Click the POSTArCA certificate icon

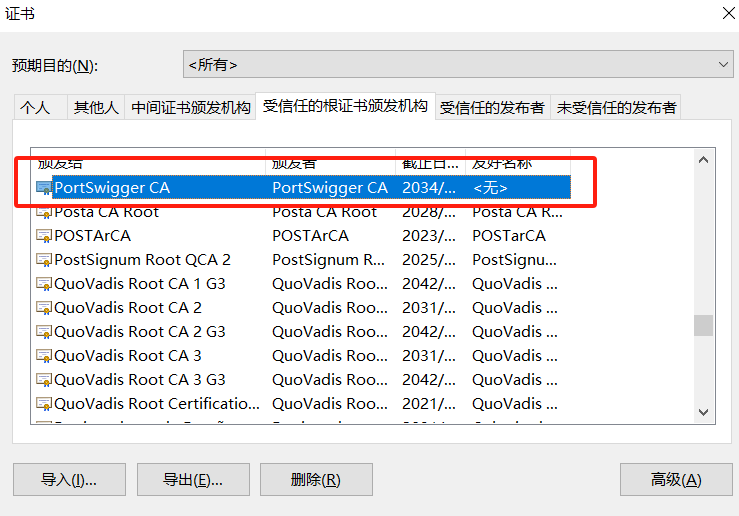pyautogui.click(x=44, y=236)
